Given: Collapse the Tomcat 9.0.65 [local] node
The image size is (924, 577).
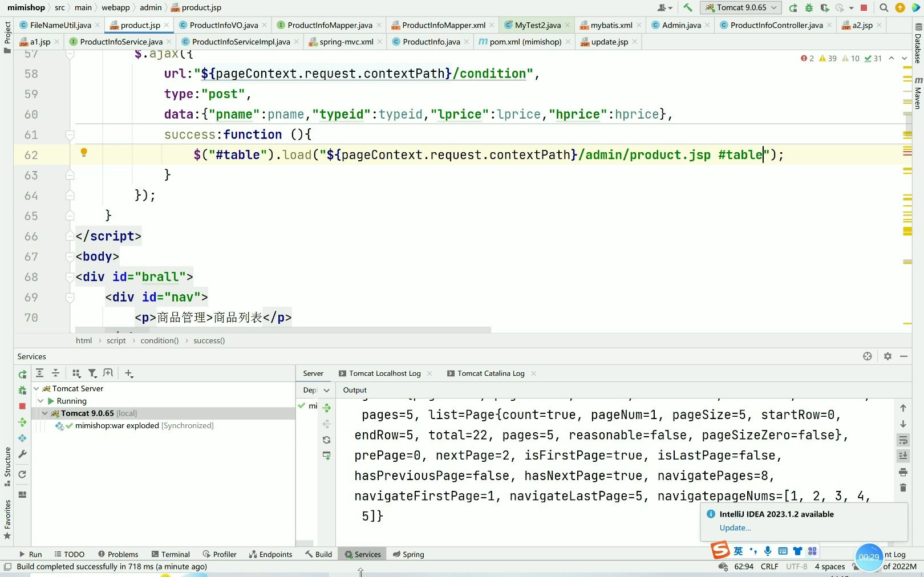Looking at the screenshot, I should tap(45, 413).
